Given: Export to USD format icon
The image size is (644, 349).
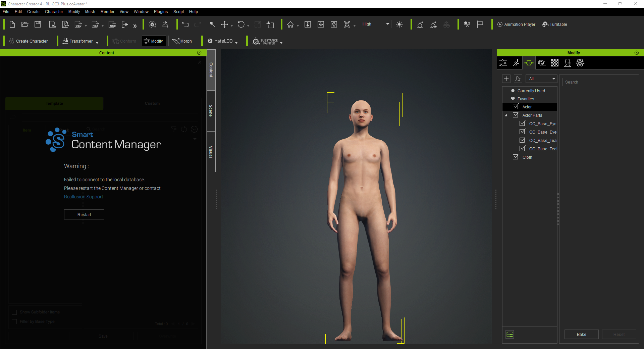Looking at the screenshot, I should [x=112, y=24].
